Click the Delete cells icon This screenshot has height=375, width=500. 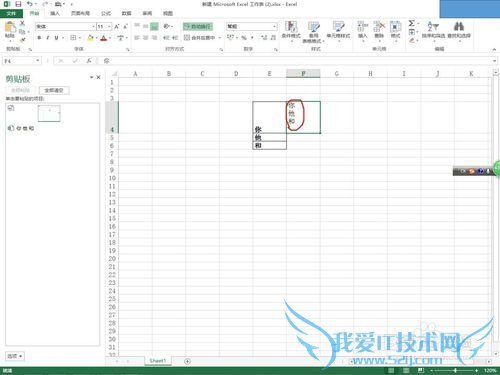click(x=379, y=26)
